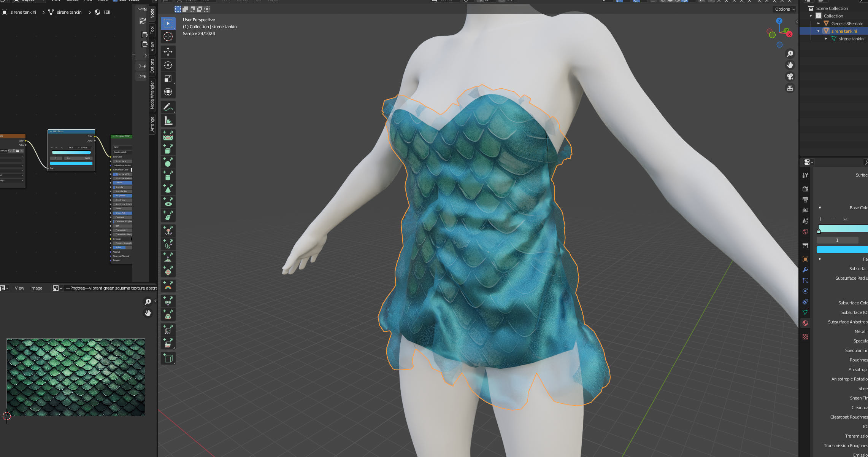Toggle perspective/orthographic view with grid icon
868x457 pixels.
click(790, 88)
